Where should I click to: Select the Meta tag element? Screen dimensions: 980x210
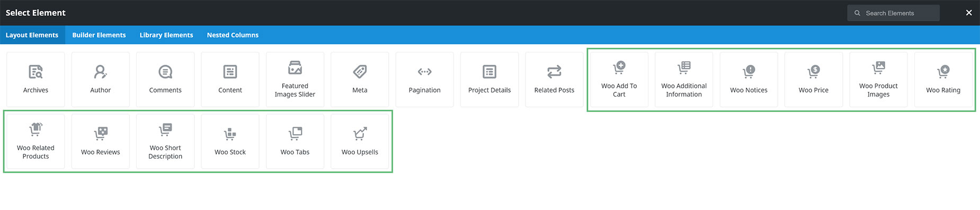point(360,80)
